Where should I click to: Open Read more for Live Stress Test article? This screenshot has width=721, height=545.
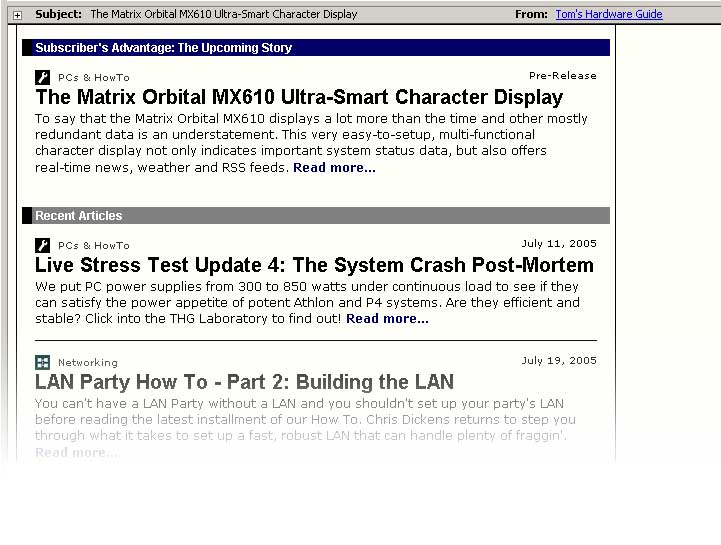[x=387, y=319]
